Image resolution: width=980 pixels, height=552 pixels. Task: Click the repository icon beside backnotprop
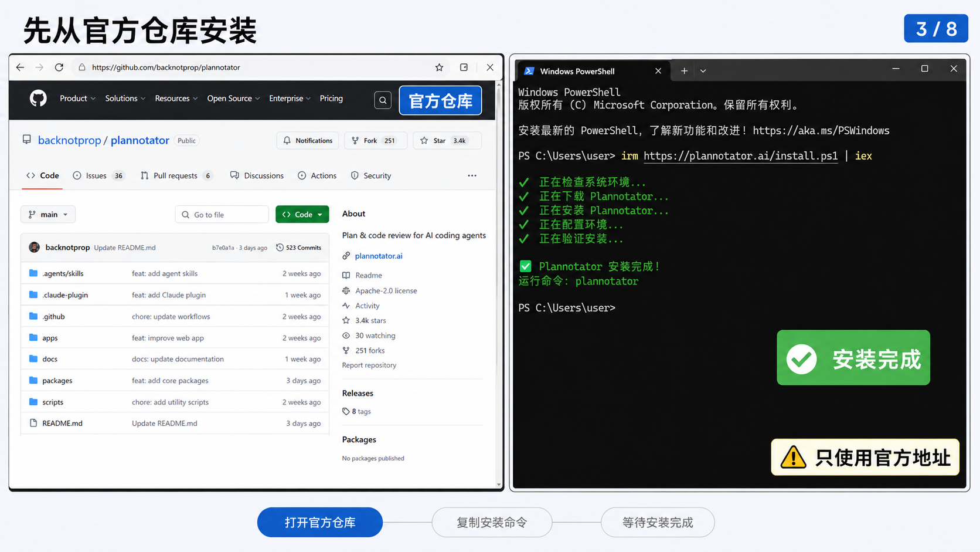pos(27,140)
